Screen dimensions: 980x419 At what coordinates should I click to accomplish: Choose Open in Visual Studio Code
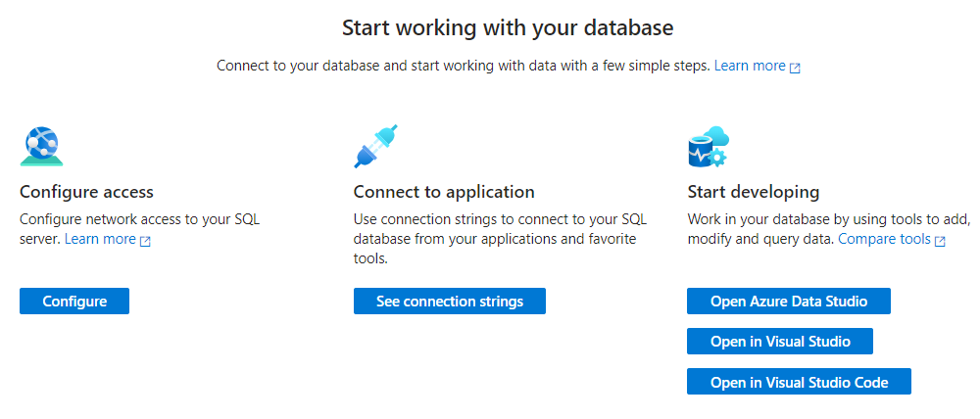[799, 382]
